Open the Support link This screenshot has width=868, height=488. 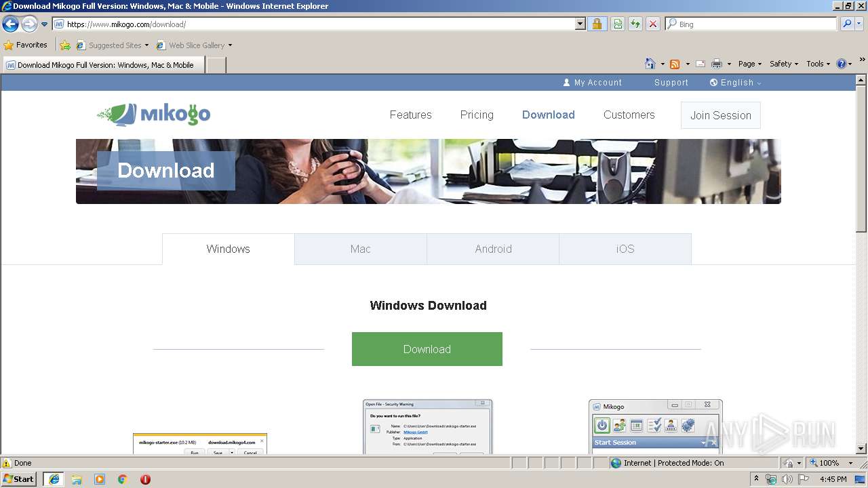[x=671, y=83]
